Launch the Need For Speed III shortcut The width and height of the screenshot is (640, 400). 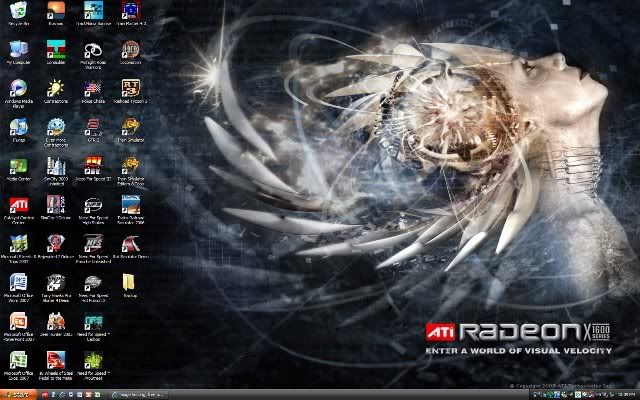tap(93, 166)
